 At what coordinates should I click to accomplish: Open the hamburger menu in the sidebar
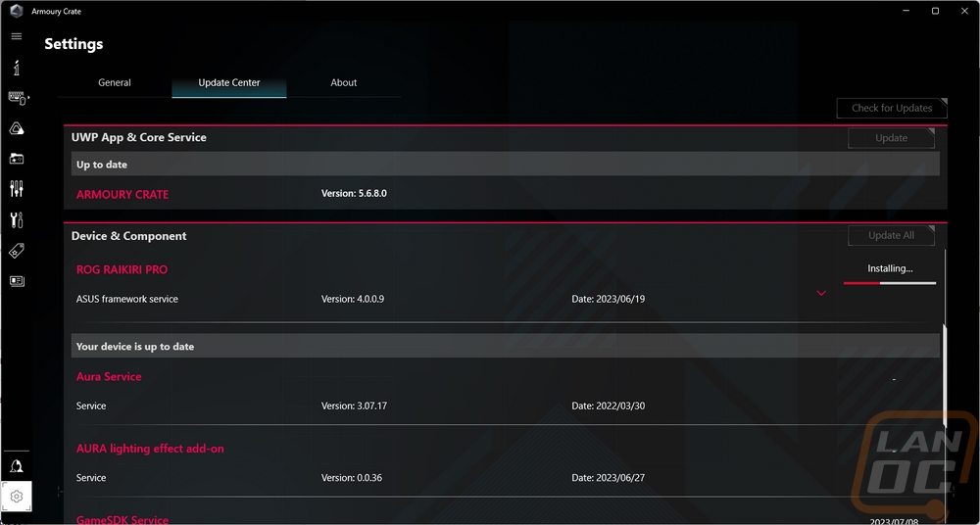pos(17,36)
